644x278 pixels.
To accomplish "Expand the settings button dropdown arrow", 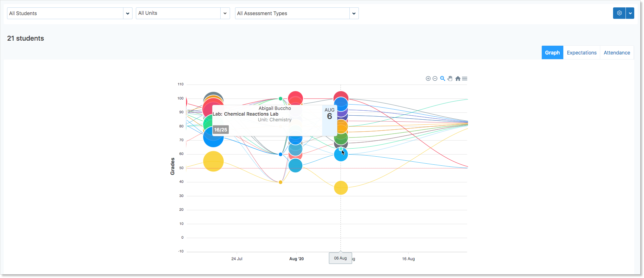I will [x=630, y=13].
